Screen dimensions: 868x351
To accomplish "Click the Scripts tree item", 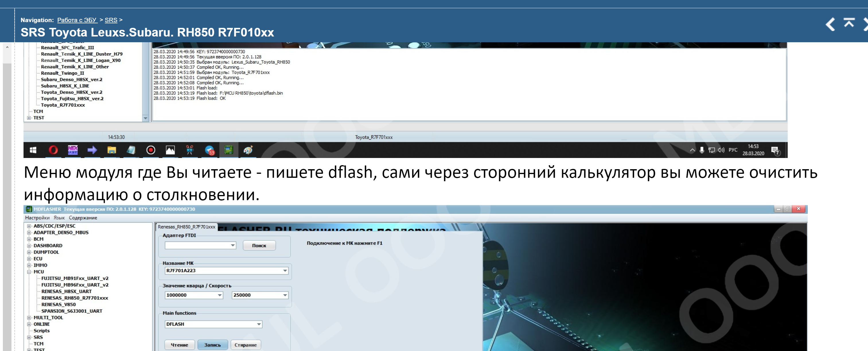I will click(41, 331).
